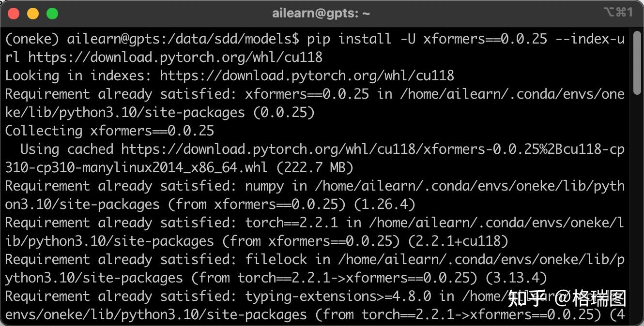
Task: Click the 'pip install' command text
Action: click(x=349, y=39)
